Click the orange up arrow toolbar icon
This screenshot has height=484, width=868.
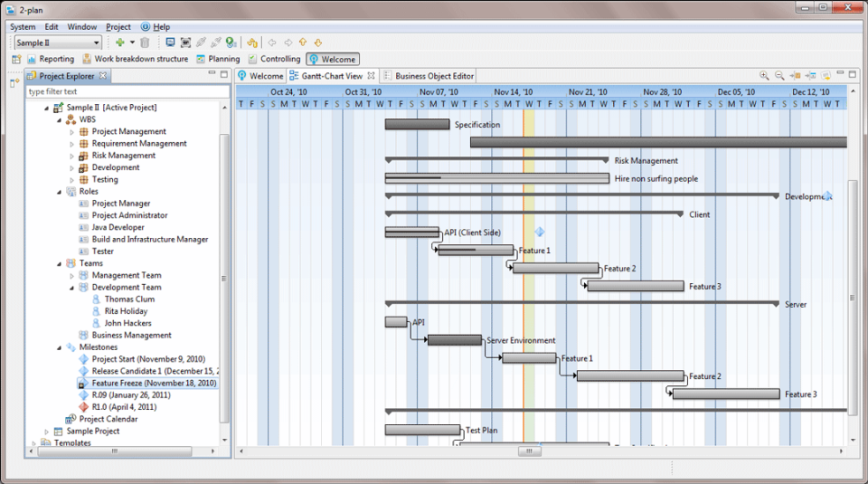pos(303,43)
